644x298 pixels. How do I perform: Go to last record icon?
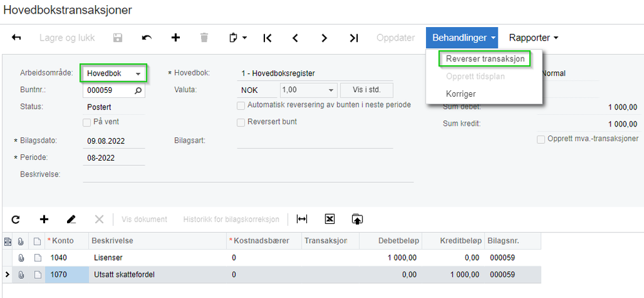point(354,38)
